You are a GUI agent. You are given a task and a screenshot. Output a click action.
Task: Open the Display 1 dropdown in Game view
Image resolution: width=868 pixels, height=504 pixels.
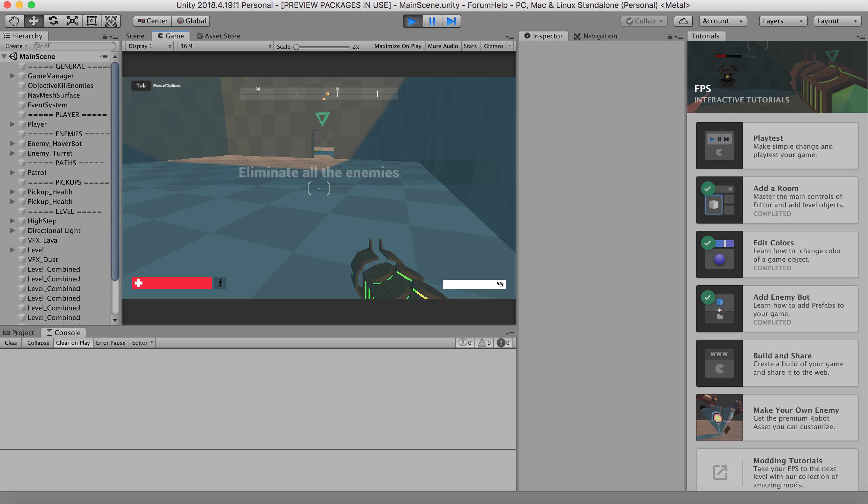coord(149,46)
